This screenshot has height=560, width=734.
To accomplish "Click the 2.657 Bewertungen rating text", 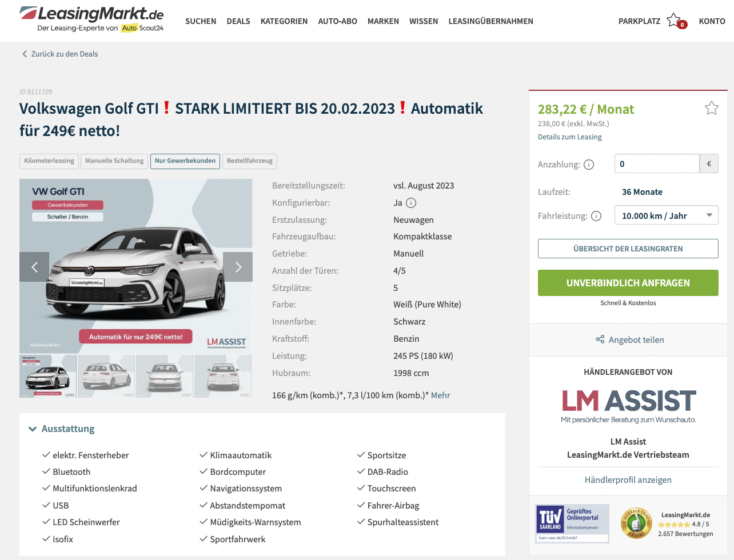I will pos(685,534).
